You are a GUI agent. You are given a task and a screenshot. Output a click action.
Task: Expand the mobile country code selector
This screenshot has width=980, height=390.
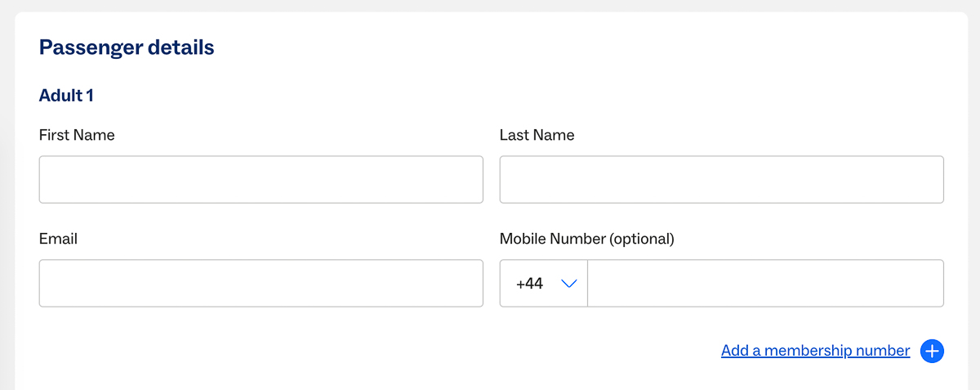point(544,284)
